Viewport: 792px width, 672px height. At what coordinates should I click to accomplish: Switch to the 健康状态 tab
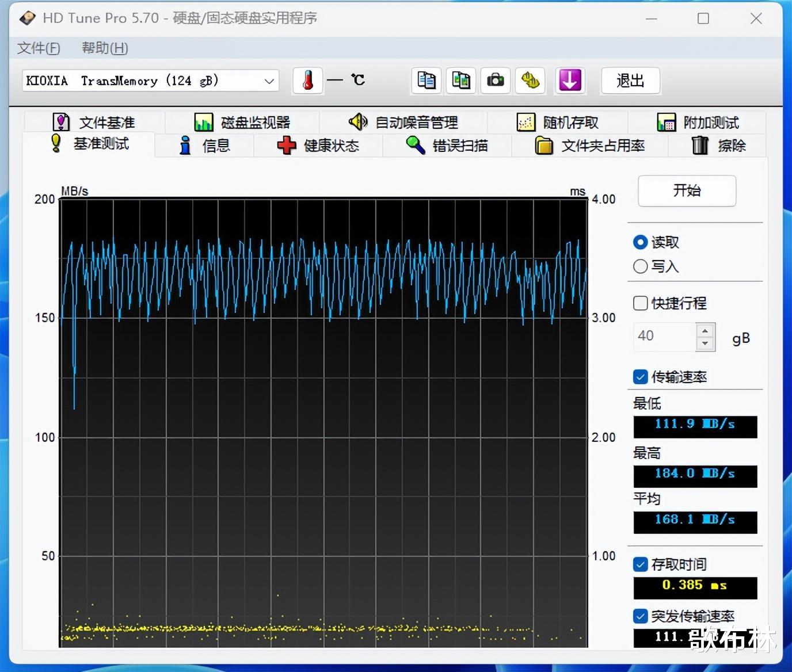pyautogui.click(x=318, y=146)
